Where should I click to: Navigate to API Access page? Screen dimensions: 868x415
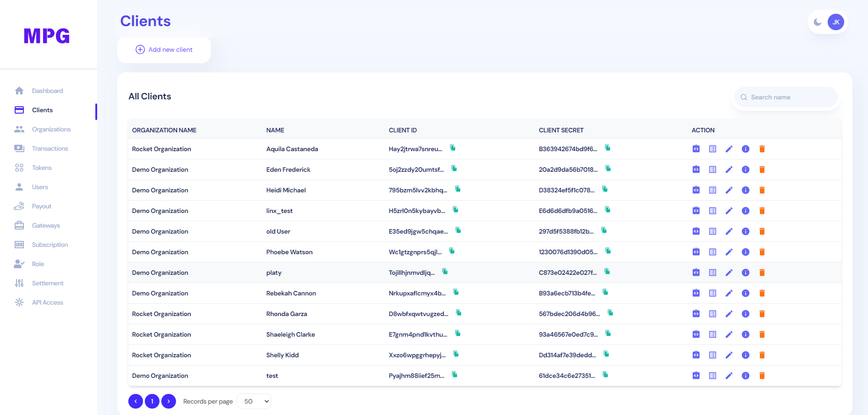click(x=47, y=302)
